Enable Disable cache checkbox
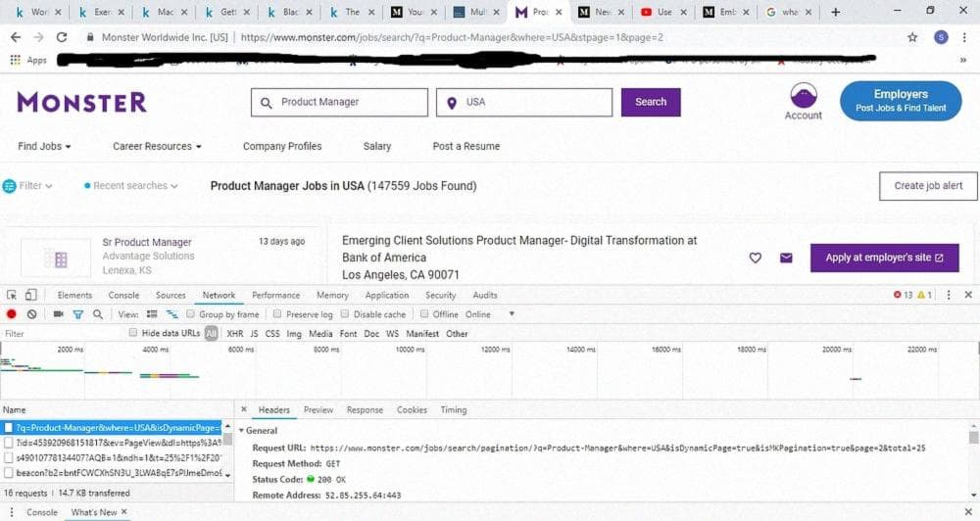The height and width of the screenshot is (521, 980). (x=344, y=314)
